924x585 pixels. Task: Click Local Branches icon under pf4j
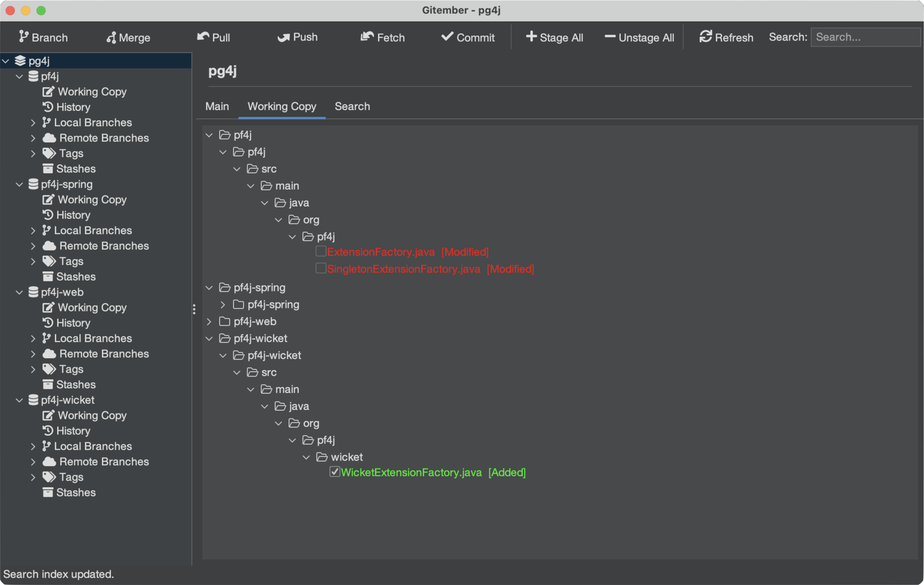pyautogui.click(x=46, y=123)
